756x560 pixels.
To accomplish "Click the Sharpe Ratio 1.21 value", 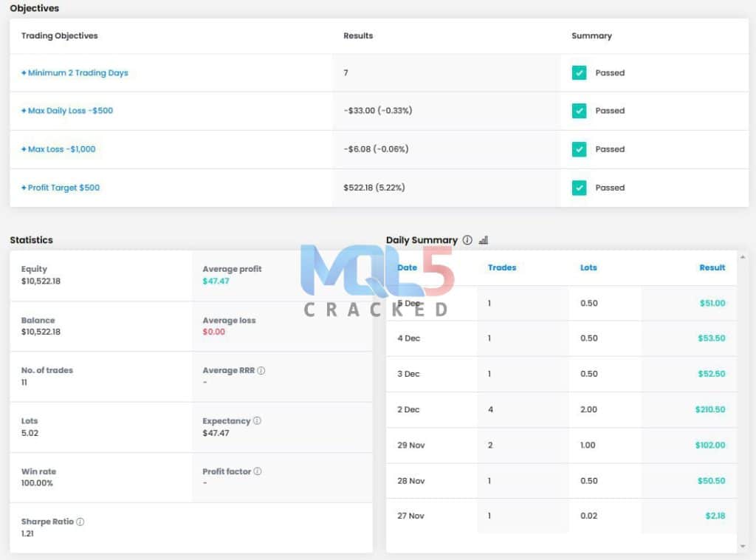I will pyautogui.click(x=27, y=533).
